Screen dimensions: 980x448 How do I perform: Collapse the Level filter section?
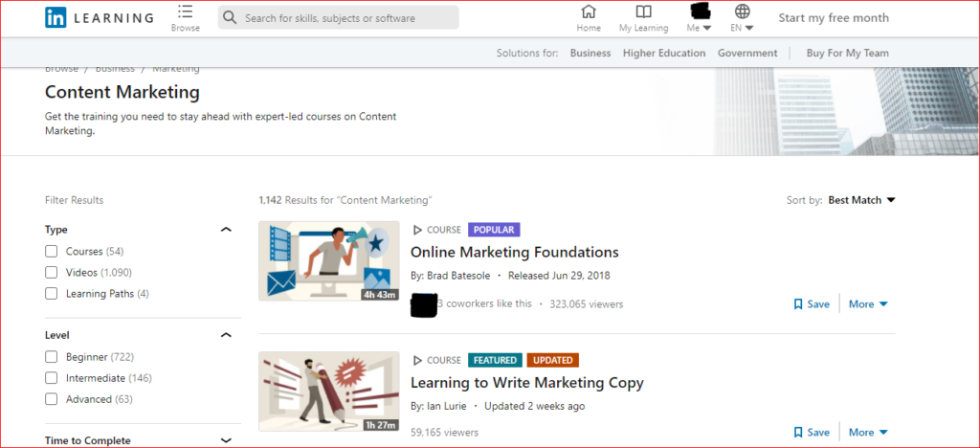pyautogui.click(x=226, y=336)
